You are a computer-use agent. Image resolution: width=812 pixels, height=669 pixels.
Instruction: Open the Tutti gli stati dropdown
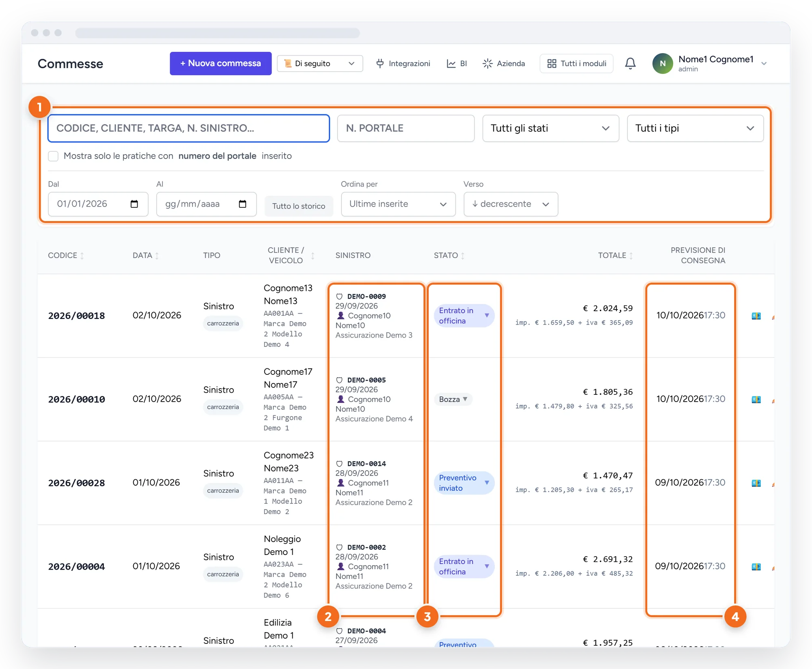pyautogui.click(x=551, y=128)
